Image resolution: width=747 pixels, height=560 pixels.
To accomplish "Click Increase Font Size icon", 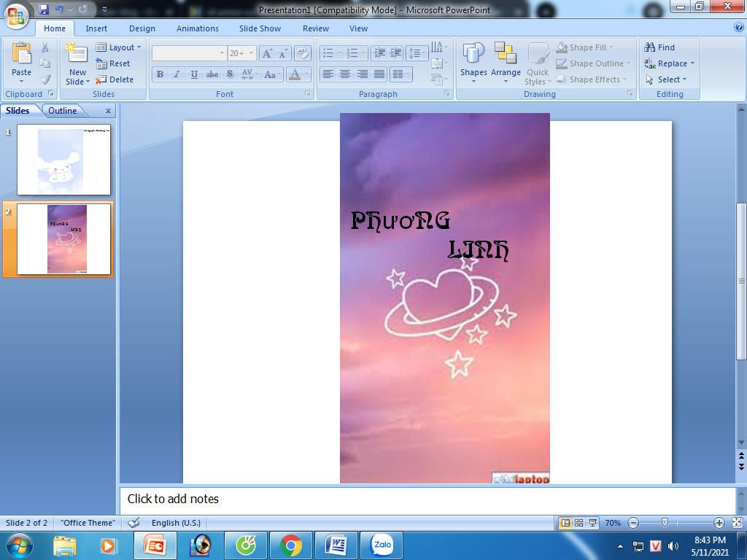I will [x=267, y=53].
